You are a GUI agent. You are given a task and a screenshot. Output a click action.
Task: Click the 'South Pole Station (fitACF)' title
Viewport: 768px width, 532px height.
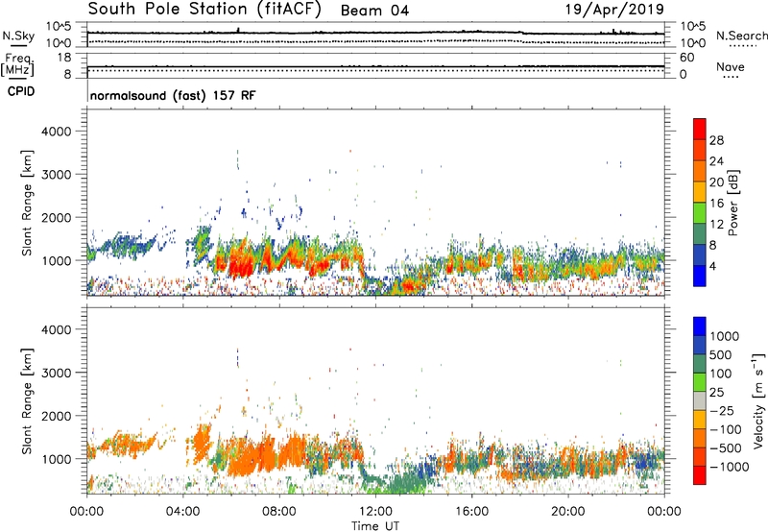click(x=204, y=10)
